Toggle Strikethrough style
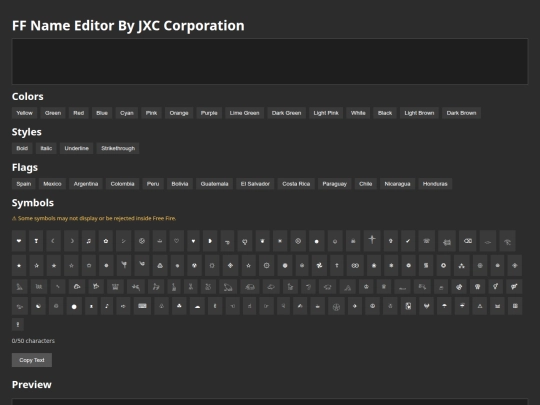The image size is (540, 405). pos(118,148)
